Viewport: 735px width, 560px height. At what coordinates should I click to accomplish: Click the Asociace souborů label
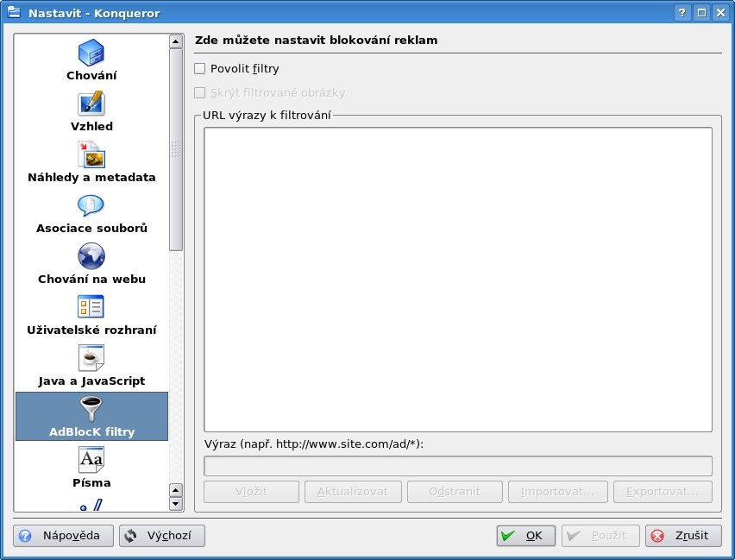[91, 229]
